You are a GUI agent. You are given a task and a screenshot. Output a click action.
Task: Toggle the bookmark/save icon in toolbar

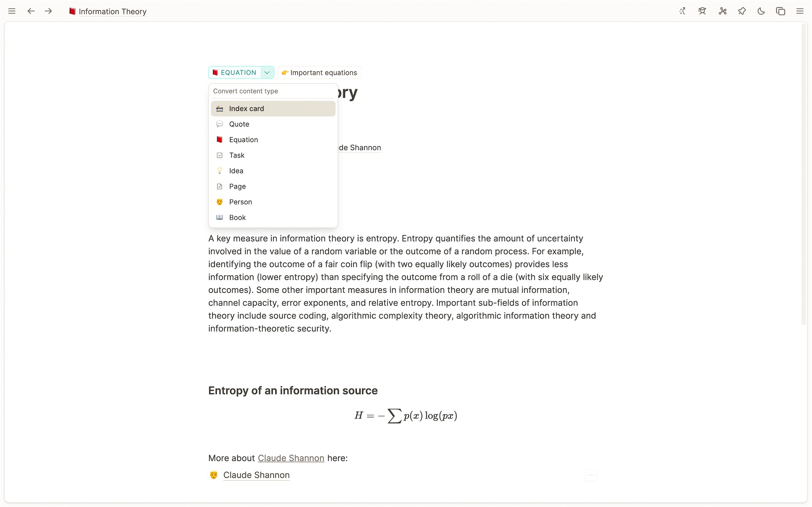tap(742, 11)
